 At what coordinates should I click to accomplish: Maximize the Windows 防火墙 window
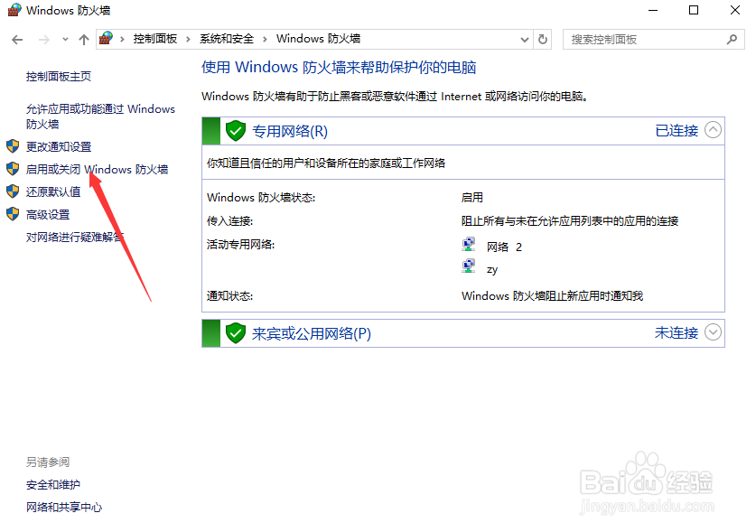click(x=694, y=10)
